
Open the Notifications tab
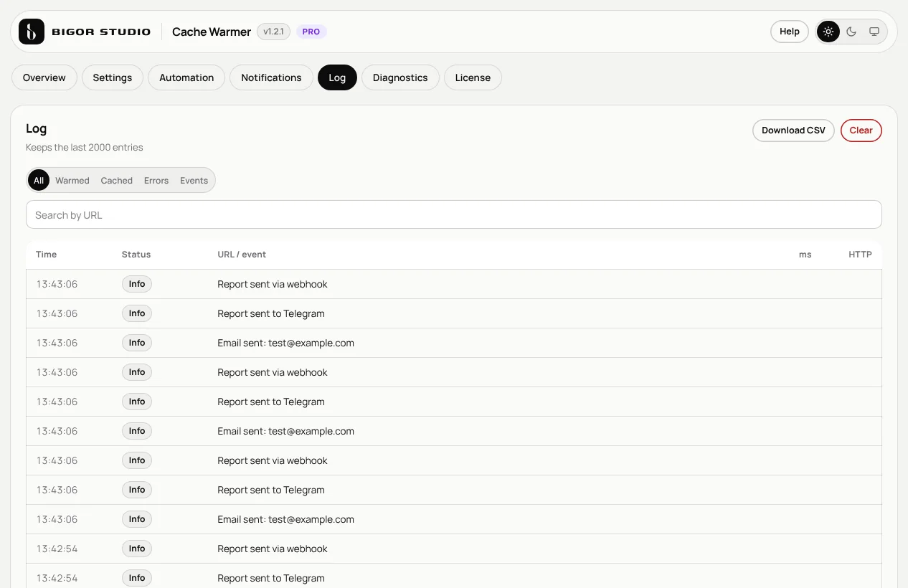271,77
